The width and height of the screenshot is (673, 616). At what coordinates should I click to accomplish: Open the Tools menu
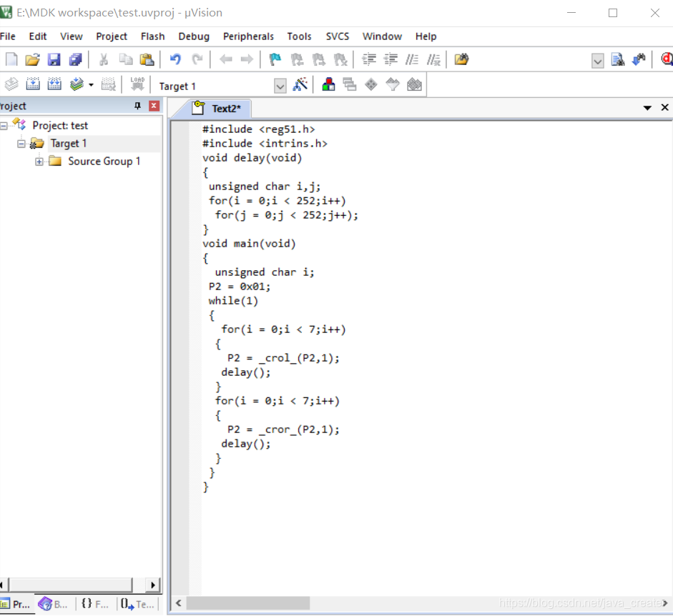tap(299, 36)
